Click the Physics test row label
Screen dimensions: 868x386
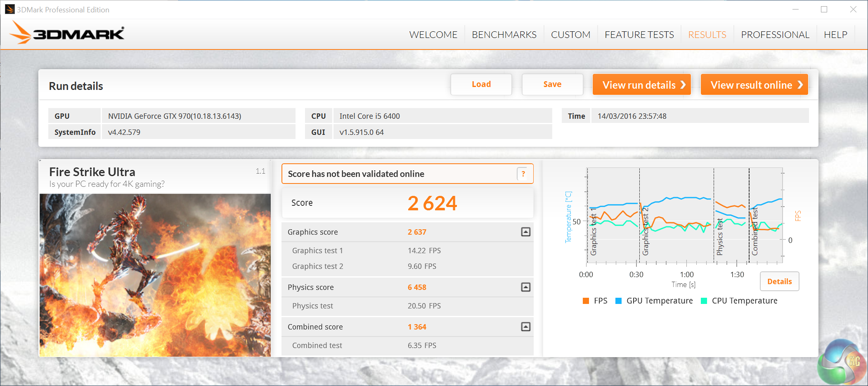pyautogui.click(x=312, y=306)
